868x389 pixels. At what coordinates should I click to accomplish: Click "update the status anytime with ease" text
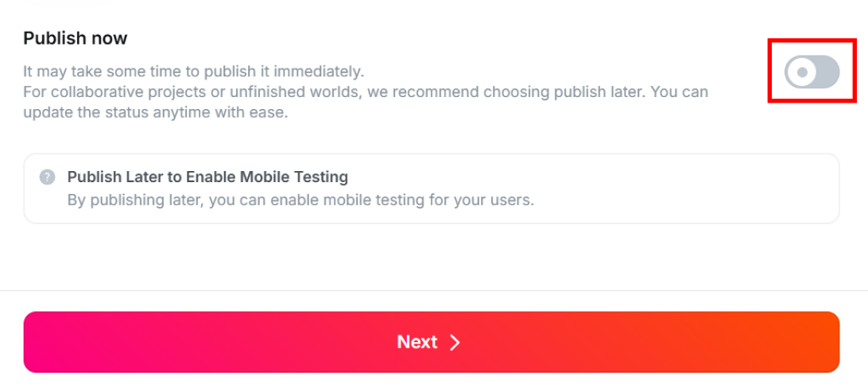155,112
